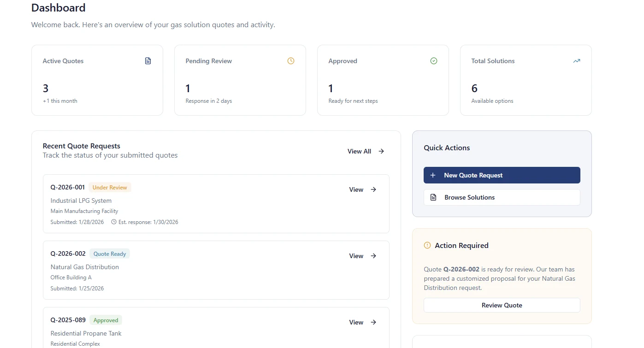The height and width of the screenshot is (348, 644).
Task: Click the arrow icon beside View All
Action: coord(381,151)
